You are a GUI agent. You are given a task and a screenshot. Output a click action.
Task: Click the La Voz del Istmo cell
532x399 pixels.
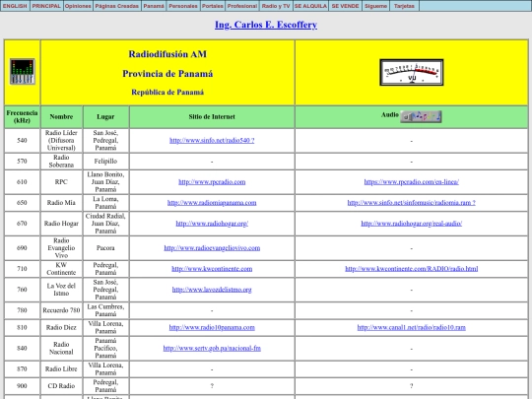tap(61, 290)
